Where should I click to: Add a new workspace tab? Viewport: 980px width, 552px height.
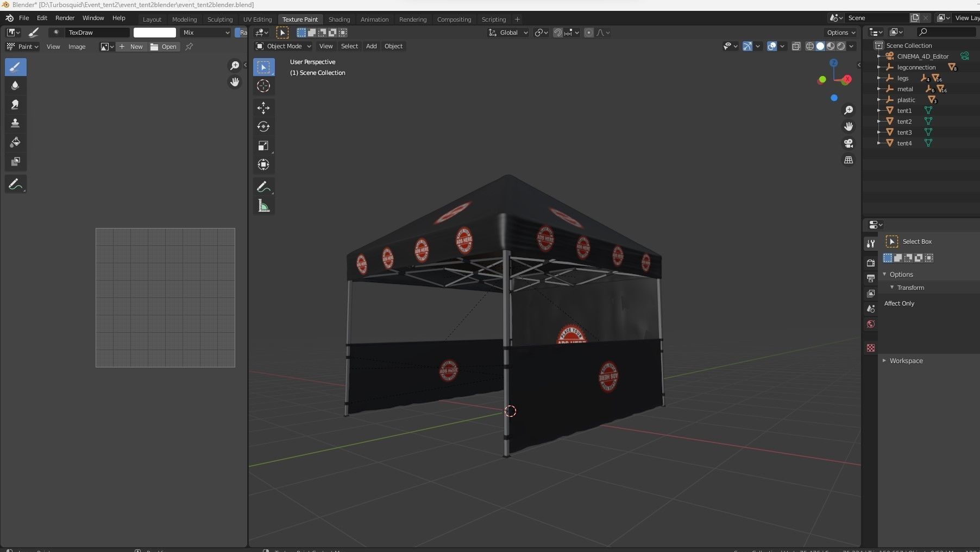[517, 19]
